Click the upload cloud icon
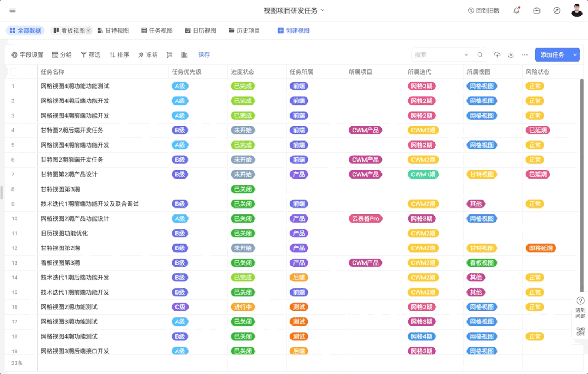Screen dimensions: 588x374 coord(497,55)
